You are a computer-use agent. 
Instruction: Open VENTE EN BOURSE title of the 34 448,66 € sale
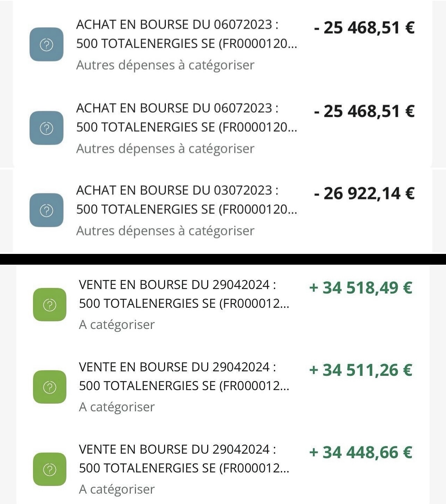(177, 449)
